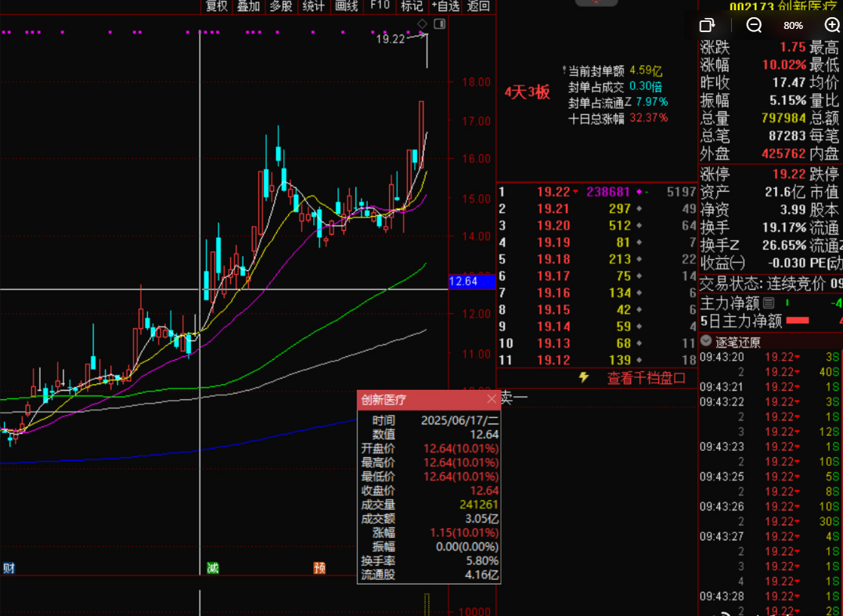Toggle the diamond marker at chart top right
The height and width of the screenshot is (616, 843).
click(x=423, y=24)
